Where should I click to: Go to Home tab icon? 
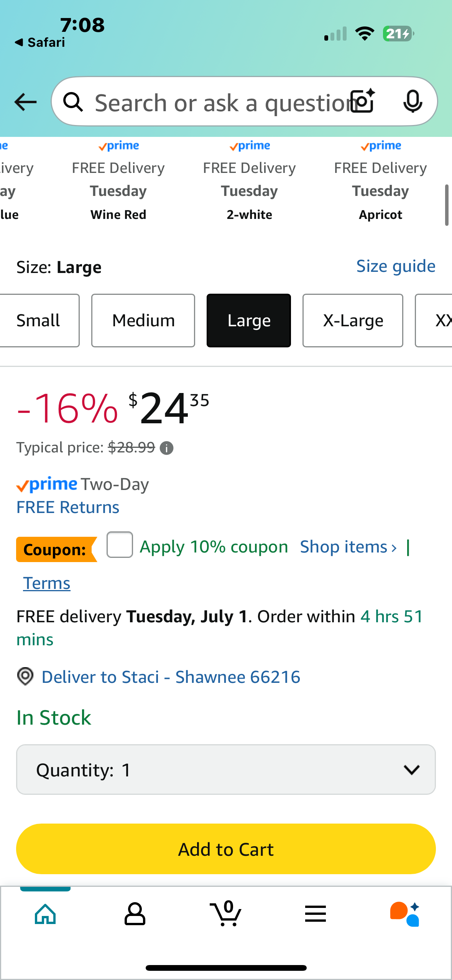point(45,914)
